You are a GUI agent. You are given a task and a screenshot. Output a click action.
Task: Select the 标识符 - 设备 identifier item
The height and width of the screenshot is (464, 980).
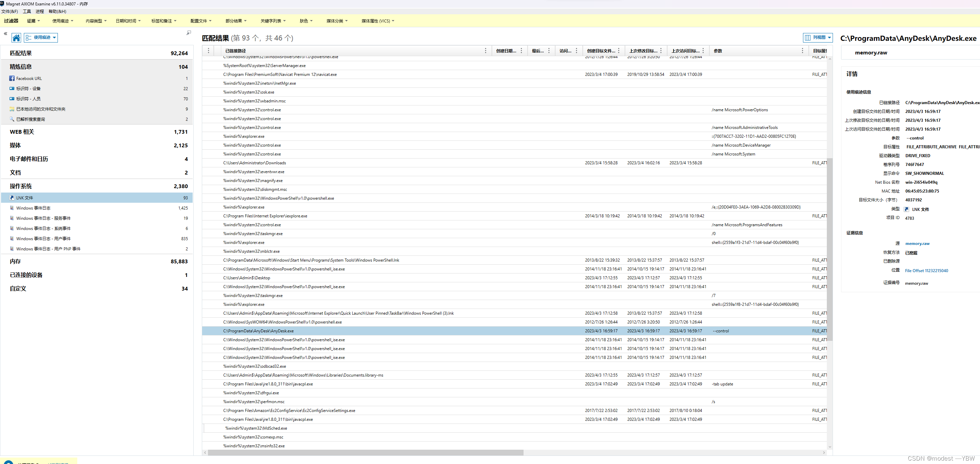(x=28, y=89)
